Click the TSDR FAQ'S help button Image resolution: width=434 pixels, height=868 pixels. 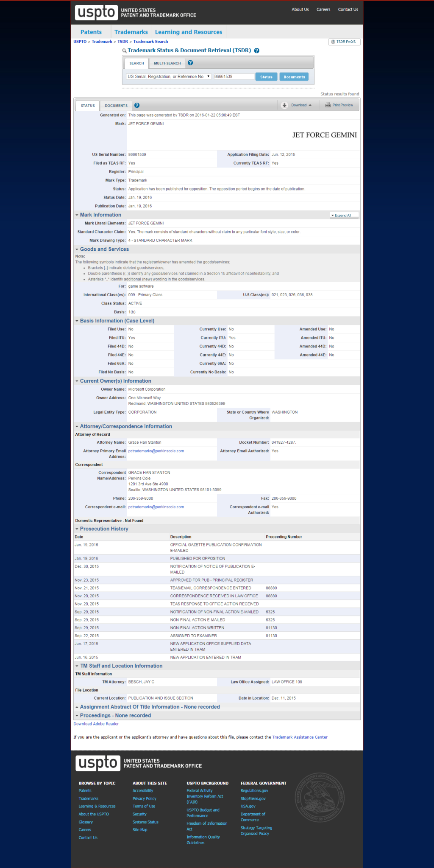coord(345,42)
